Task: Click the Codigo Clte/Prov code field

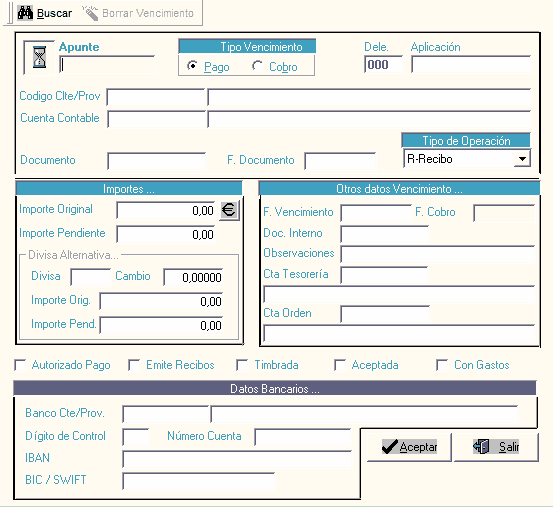Action: (x=156, y=97)
